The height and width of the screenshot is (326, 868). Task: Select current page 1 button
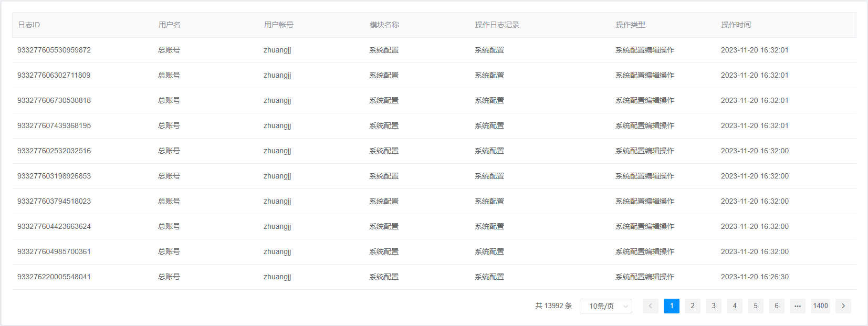(x=671, y=306)
